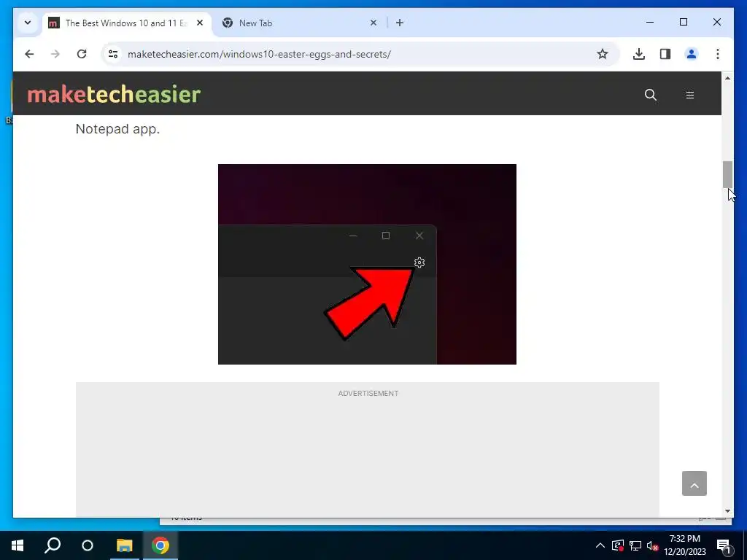The height and width of the screenshot is (560, 747).
Task: Minimize the Chrome window
Action: tap(650, 22)
